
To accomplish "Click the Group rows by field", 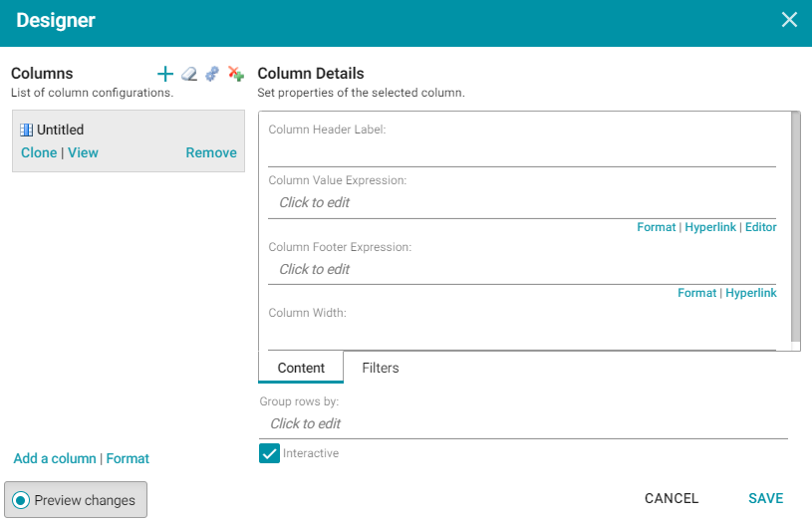I will (523, 424).
